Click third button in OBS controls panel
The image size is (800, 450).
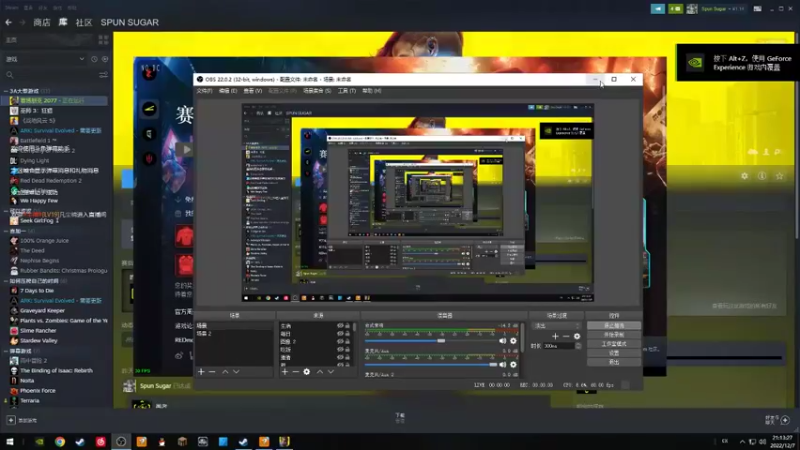(614, 344)
